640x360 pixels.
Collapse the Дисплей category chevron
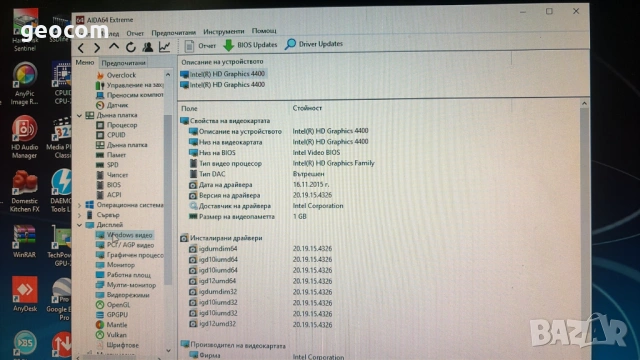[80, 225]
